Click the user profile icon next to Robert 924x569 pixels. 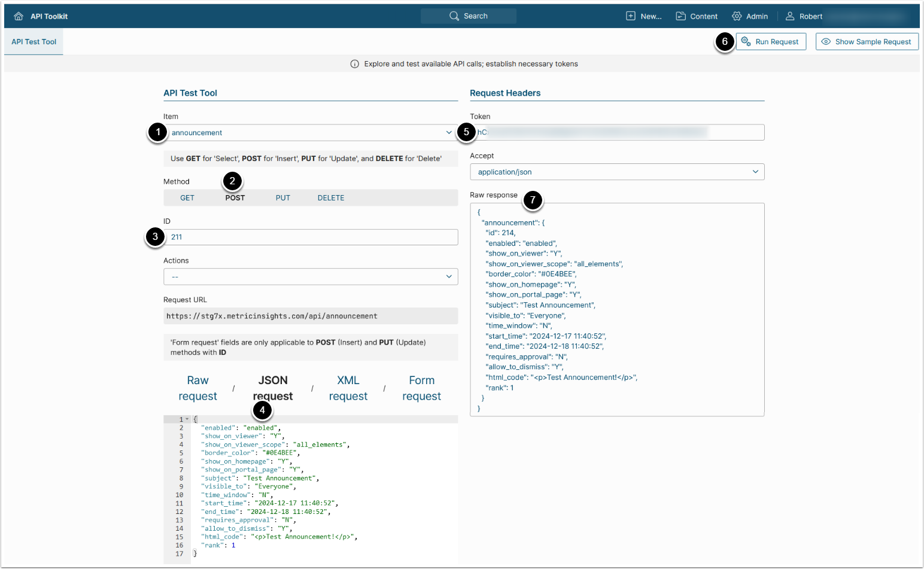(790, 16)
